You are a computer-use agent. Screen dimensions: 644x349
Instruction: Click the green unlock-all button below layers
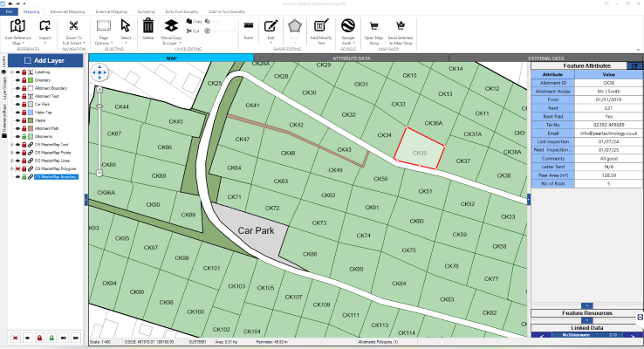[51, 338]
